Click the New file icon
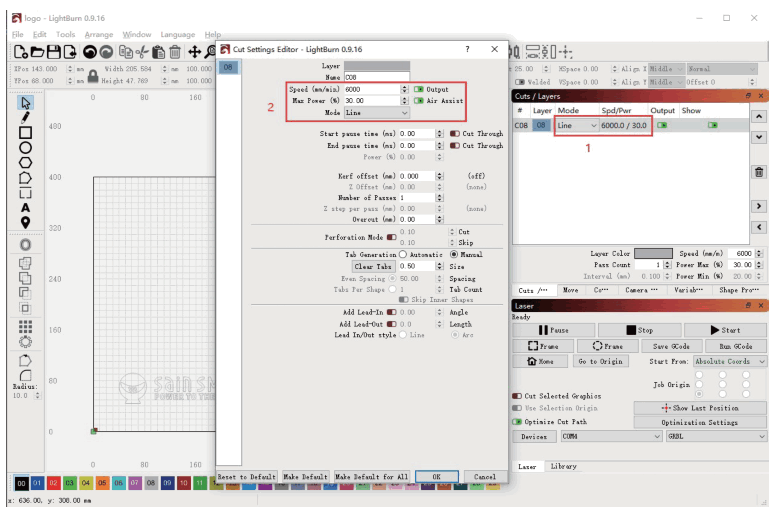Image resolution: width=780 pixels, height=517 pixels. 20,52
